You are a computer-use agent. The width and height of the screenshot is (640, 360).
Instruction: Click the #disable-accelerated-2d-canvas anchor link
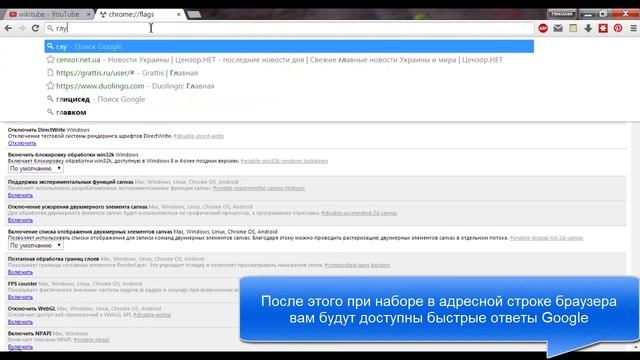coord(359,213)
